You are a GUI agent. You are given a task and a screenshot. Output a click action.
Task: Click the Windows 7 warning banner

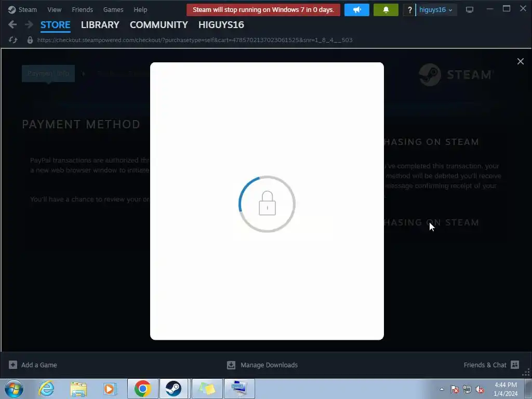(263, 9)
